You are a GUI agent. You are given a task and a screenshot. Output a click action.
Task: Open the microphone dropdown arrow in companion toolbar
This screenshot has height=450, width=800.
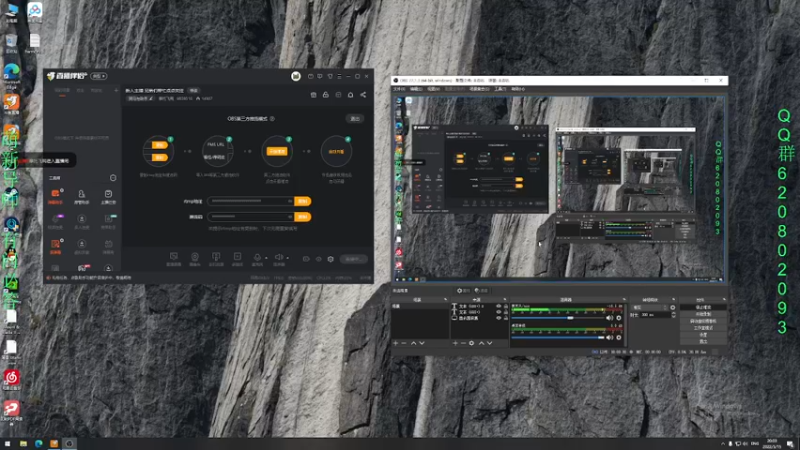pos(266,258)
